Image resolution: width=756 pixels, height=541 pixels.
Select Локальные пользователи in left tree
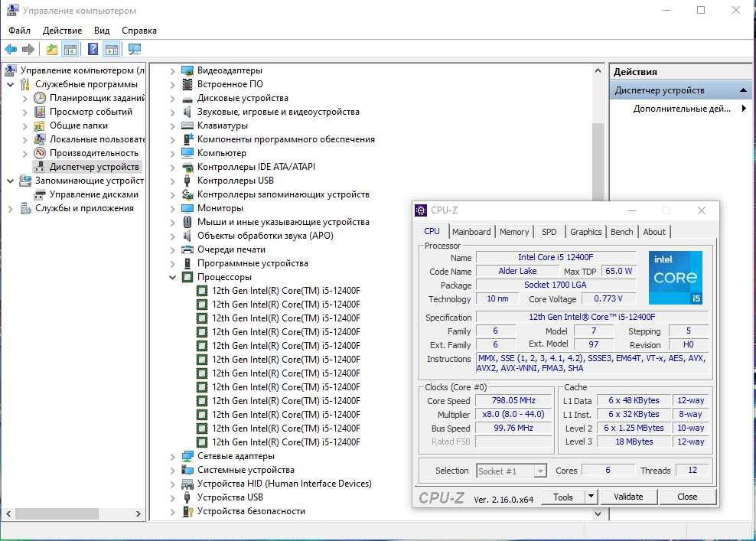point(97,139)
